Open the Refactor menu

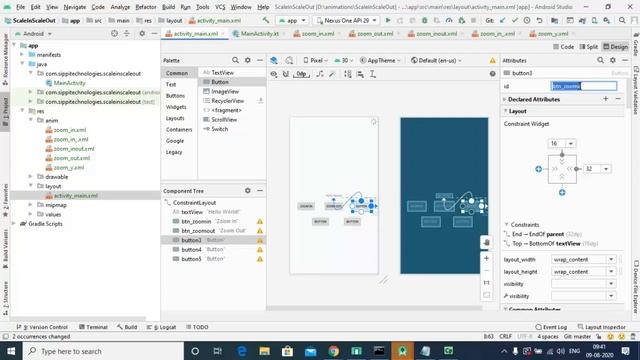click(146, 7)
